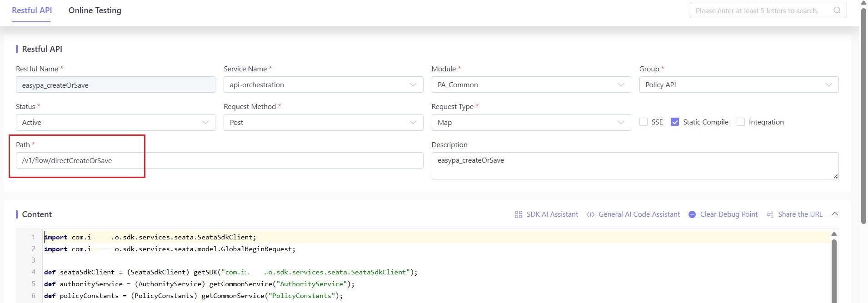This screenshot has height=303, width=868.
Task: Enable the SSE checkbox
Action: tap(644, 122)
